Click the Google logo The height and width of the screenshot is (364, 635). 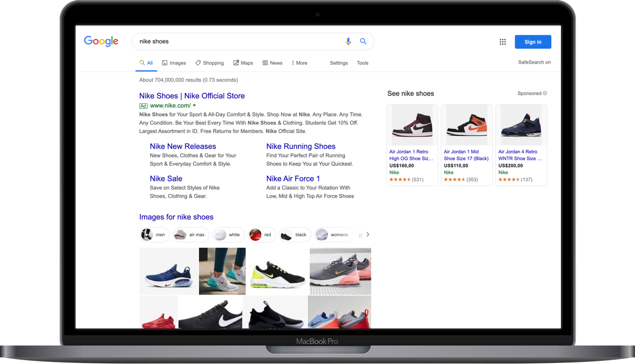tap(101, 41)
